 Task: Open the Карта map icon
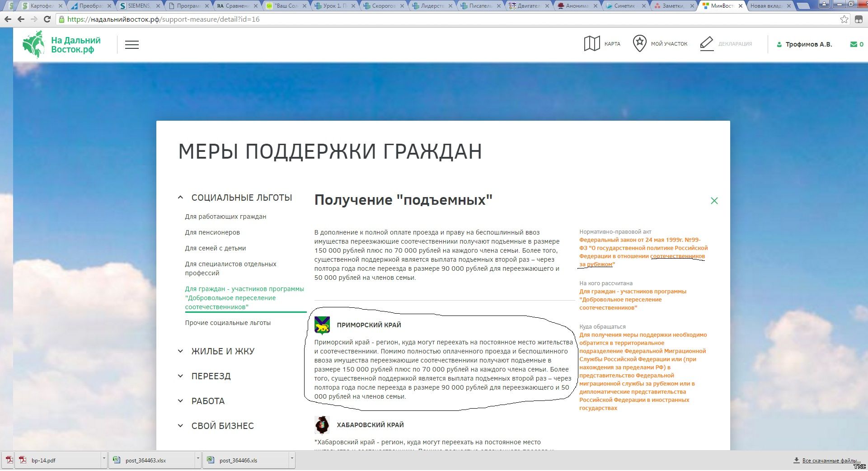click(592, 44)
